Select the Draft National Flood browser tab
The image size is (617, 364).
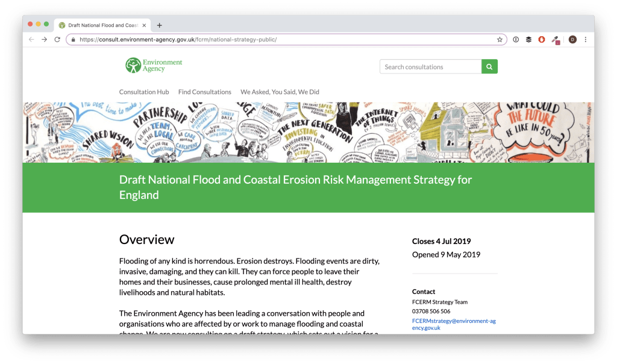tap(102, 25)
